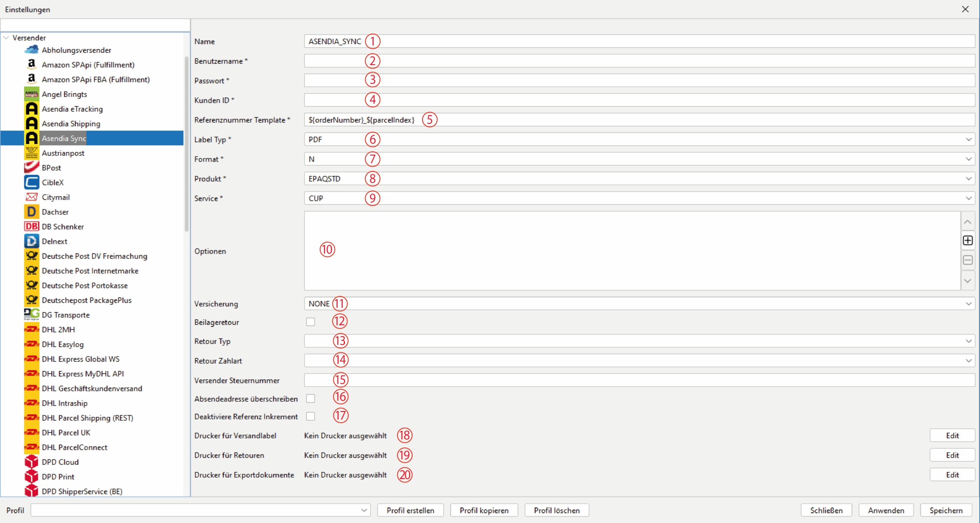The height and width of the screenshot is (523, 980).
Task: Edit the Drucker für Retouren printer
Action: click(x=952, y=455)
